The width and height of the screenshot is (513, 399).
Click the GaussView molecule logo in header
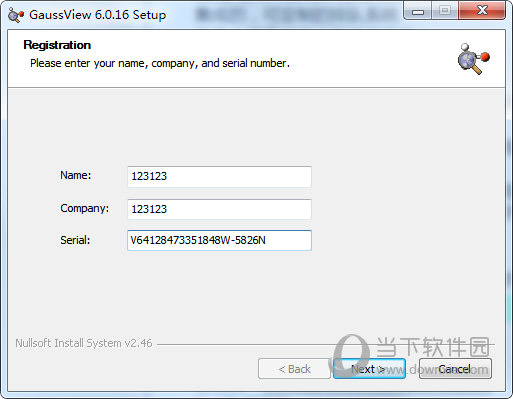coord(474,59)
